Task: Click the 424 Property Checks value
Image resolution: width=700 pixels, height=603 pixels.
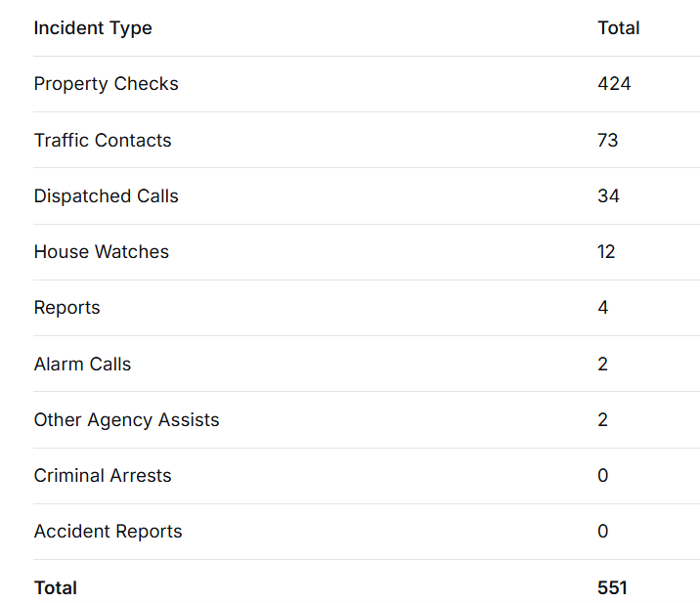Action: 614,84
